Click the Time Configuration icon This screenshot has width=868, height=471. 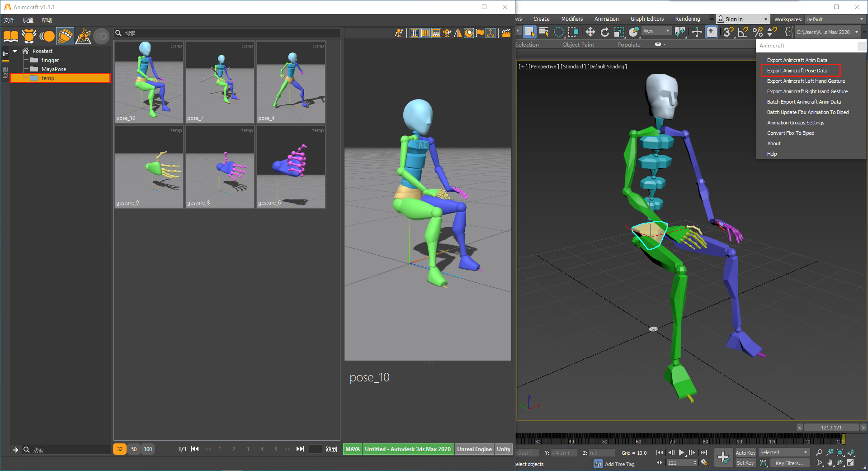(704, 463)
